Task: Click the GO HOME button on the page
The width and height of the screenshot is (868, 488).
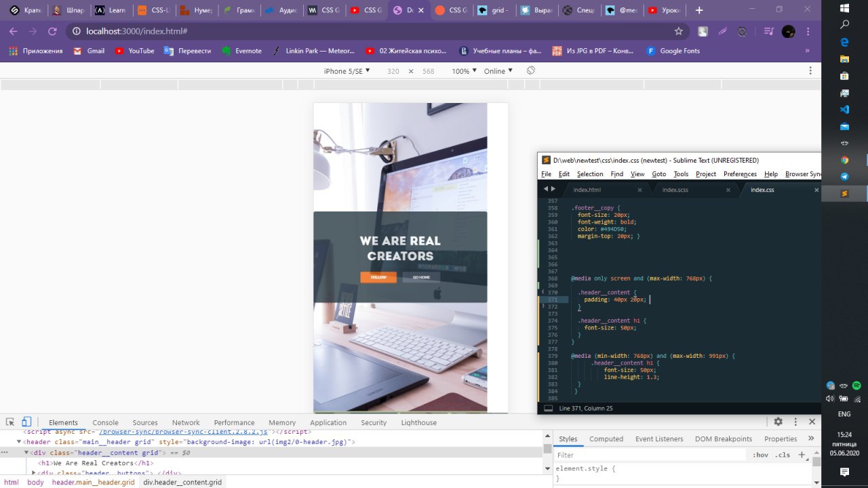Action: 421,277
